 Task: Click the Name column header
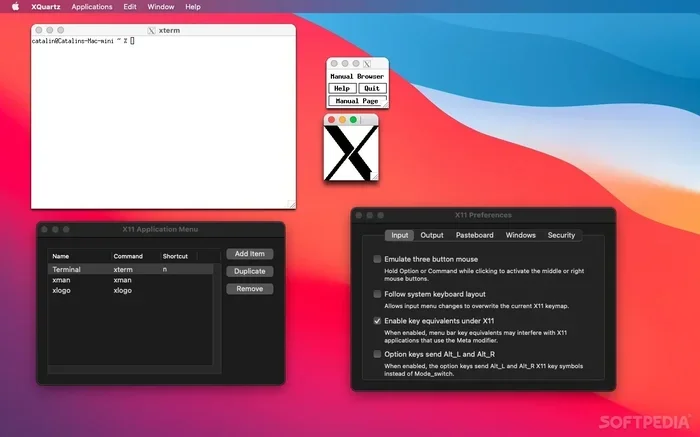pyautogui.click(x=61, y=256)
